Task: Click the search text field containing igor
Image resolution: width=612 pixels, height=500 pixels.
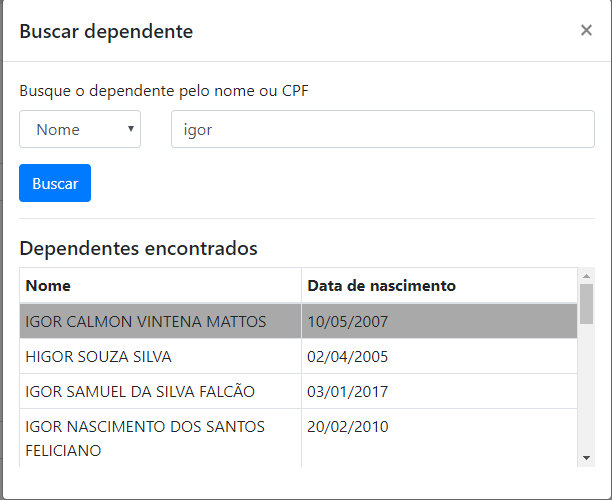Action: (382, 129)
